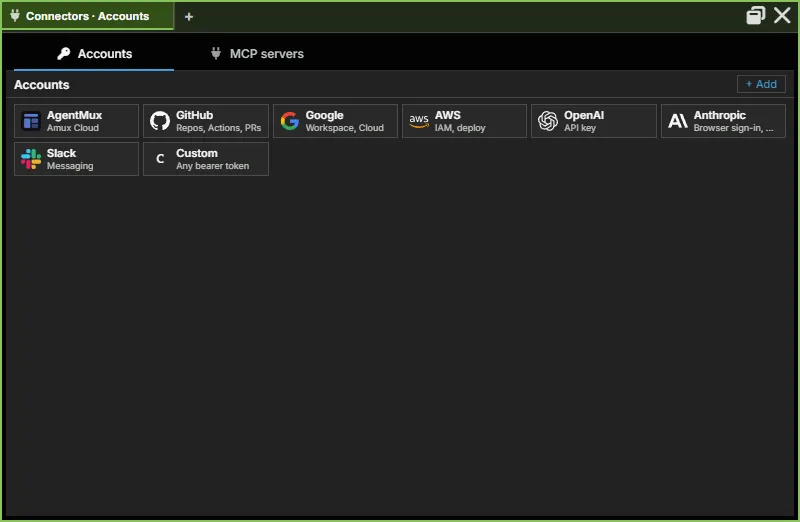
Task: Select the Connectors · Accounts window tab
Action: [87, 16]
